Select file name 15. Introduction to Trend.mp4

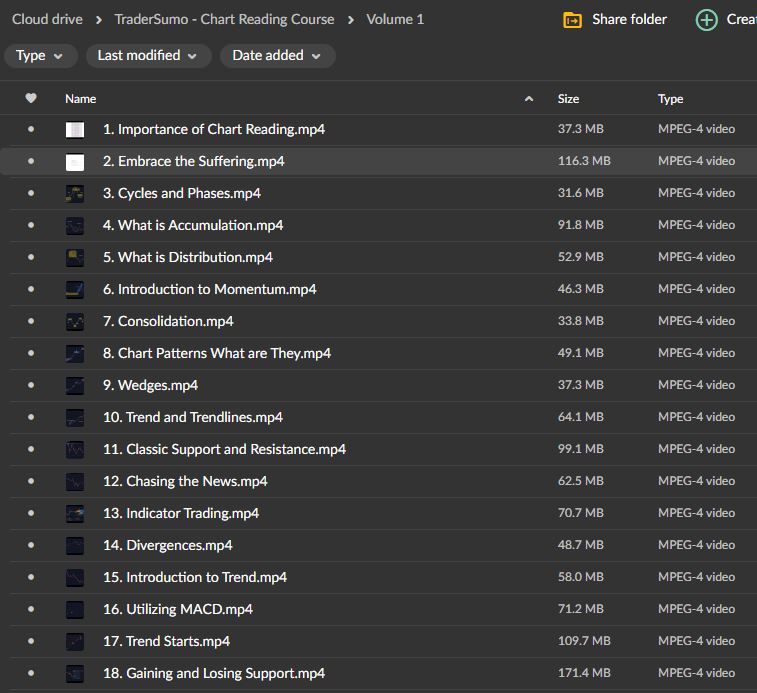coord(195,577)
